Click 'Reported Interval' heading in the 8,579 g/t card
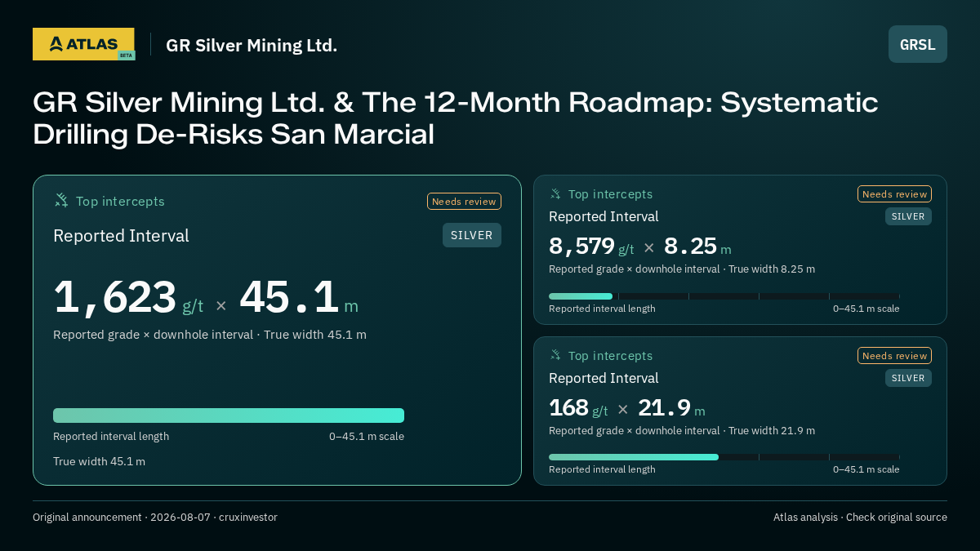 pyautogui.click(x=604, y=217)
